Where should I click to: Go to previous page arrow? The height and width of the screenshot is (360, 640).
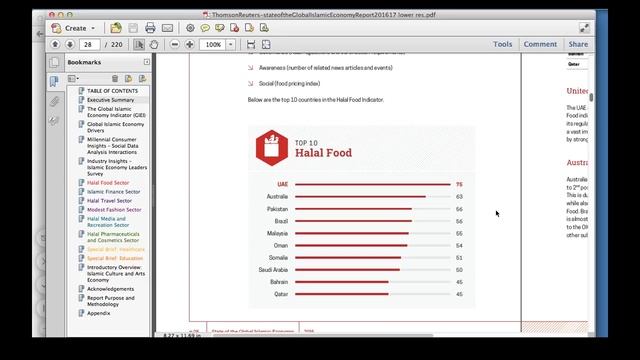tap(55, 44)
